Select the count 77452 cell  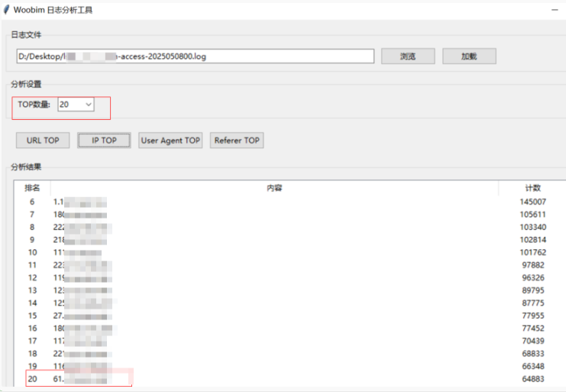pyautogui.click(x=533, y=328)
